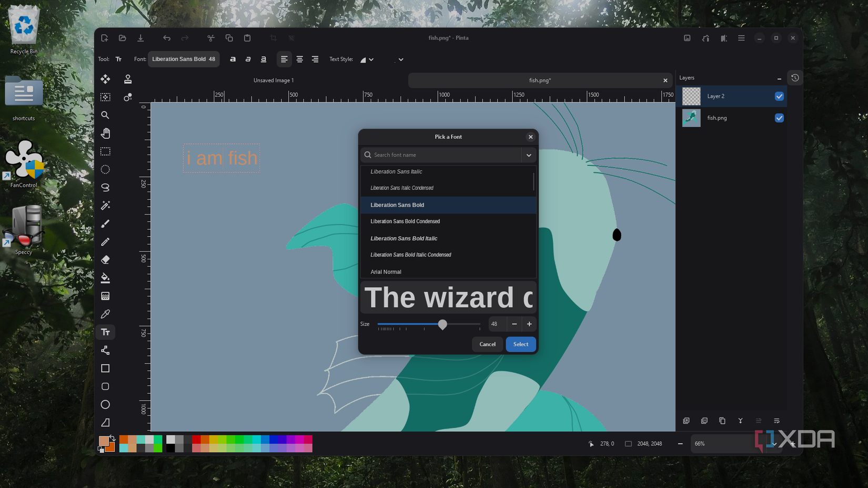Toggle Layer 2 visibility checkbox
Image resolution: width=868 pixels, height=488 pixels.
779,96
